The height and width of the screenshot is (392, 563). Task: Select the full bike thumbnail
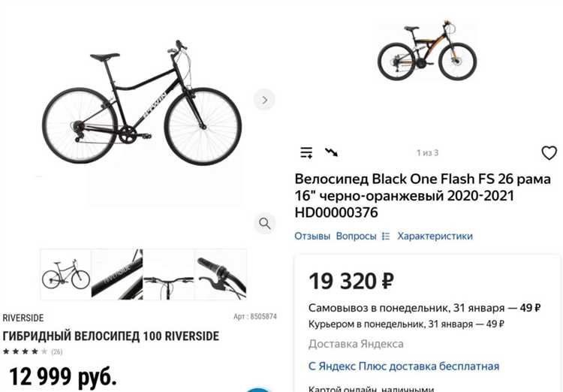[66, 274]
